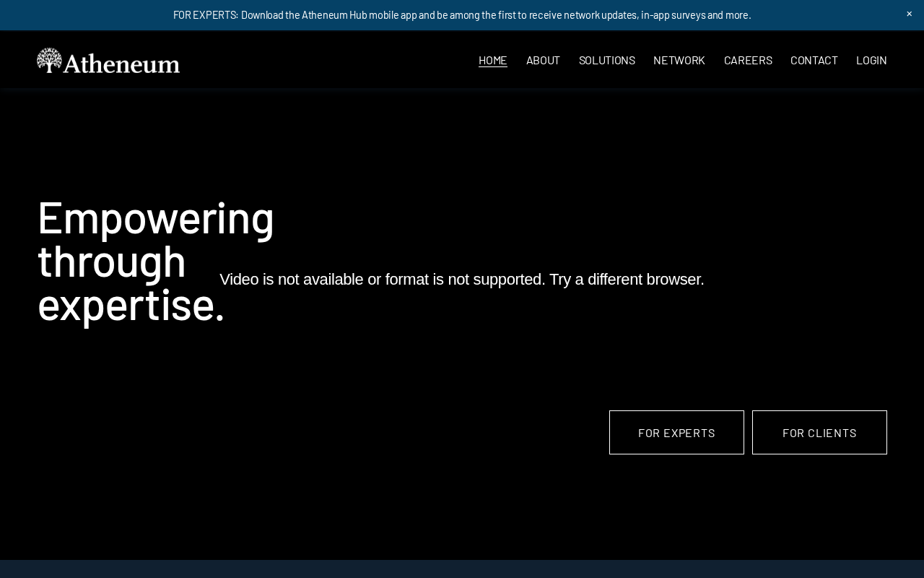Go to the HOME menu item
Image resolution: width=924 pixels, height=578 pixels.
click(493, 60)
